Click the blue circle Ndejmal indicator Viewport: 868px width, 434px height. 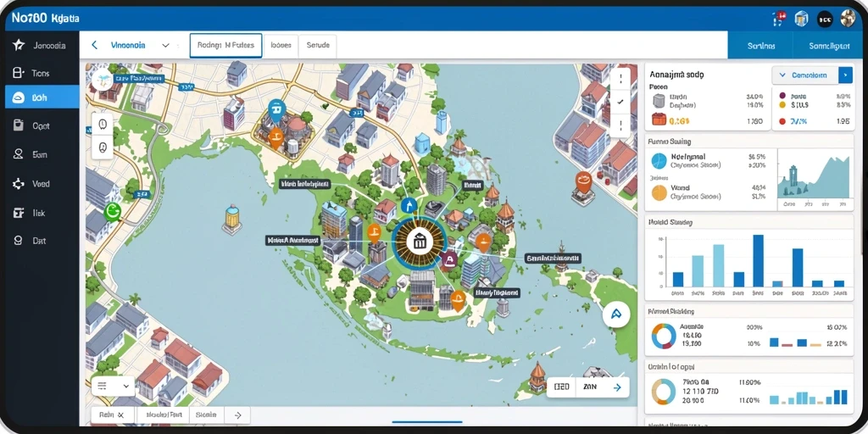(x=659, y=161)
